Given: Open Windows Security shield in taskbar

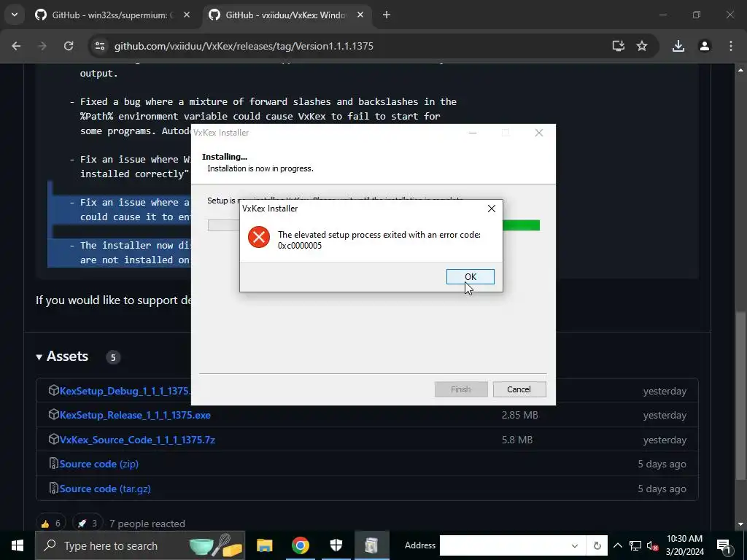Looking at the screenshot, I should tap(336, 545).
